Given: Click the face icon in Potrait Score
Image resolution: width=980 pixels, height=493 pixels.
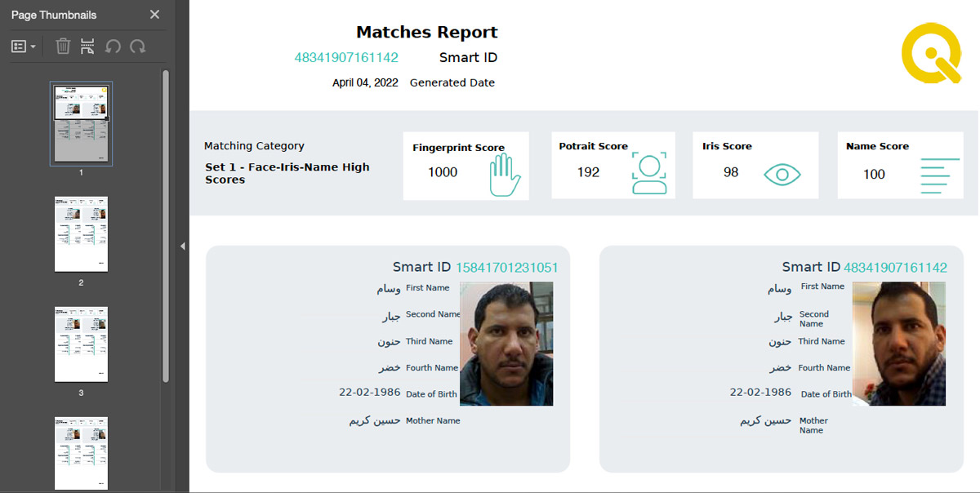Looking at the screenshot, I should (648, 171).
